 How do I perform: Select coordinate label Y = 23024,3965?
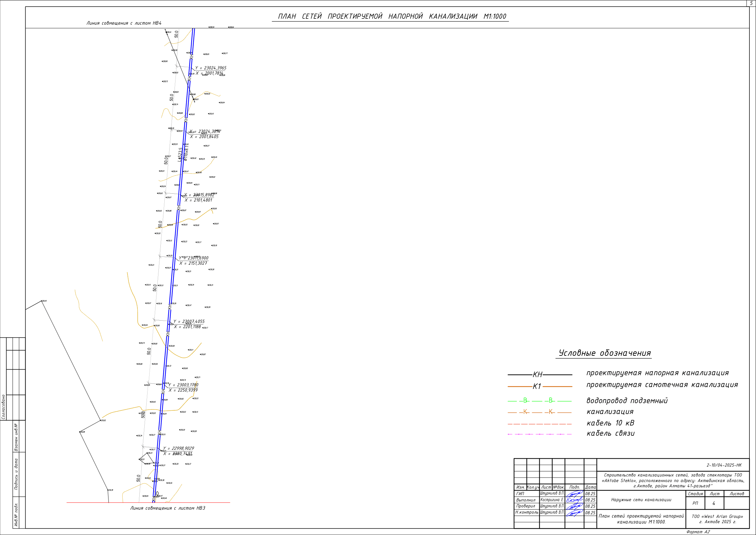point(211,68)
